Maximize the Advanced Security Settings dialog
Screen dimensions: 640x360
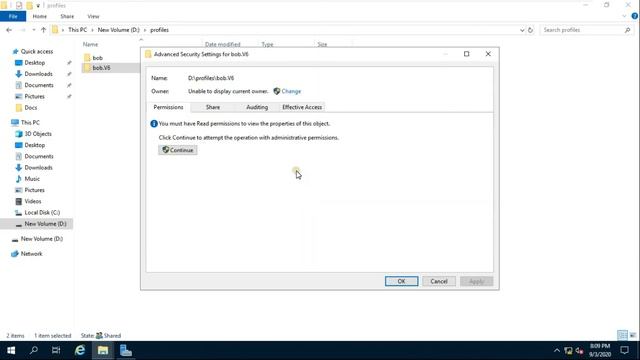(x=467, y=54)
